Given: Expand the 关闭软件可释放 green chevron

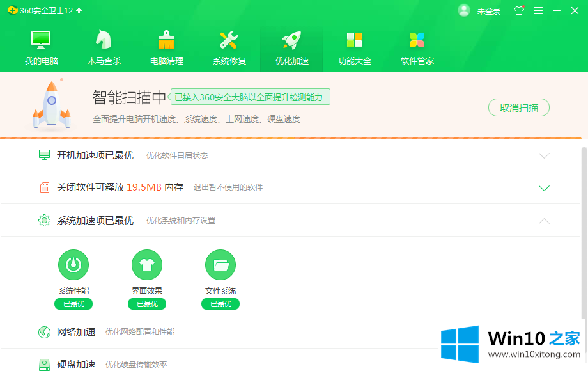Looking at the screenshot, I should [544, 188].
